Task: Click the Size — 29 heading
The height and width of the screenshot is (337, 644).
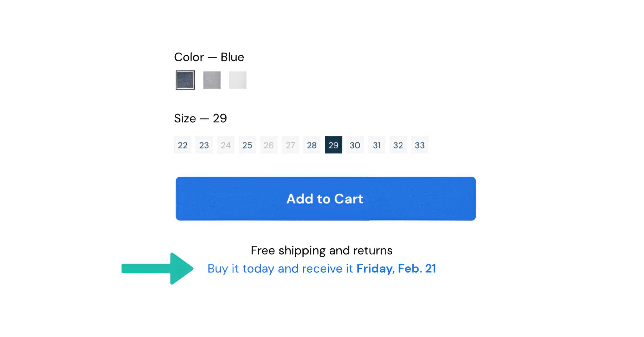Action: (x=200, y=118)
